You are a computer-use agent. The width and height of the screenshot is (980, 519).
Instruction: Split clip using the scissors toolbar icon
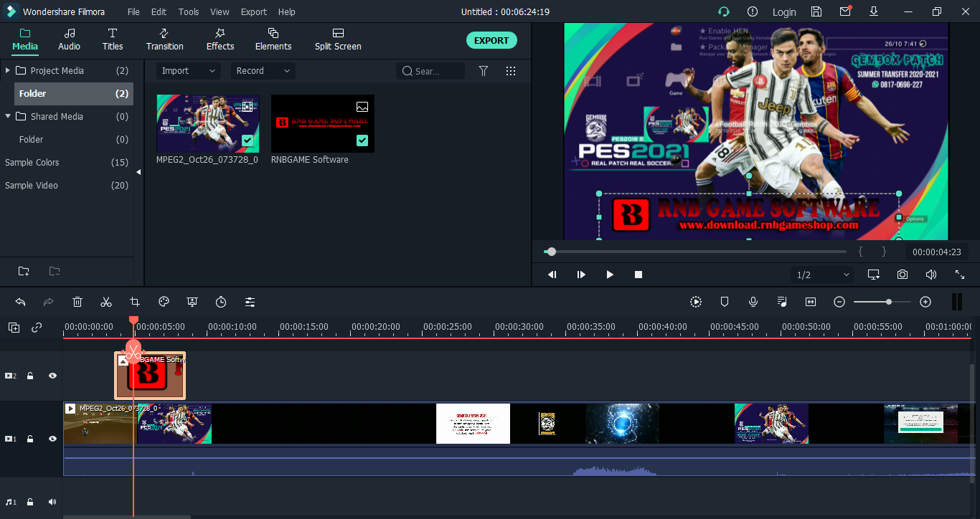coord(106,302)
